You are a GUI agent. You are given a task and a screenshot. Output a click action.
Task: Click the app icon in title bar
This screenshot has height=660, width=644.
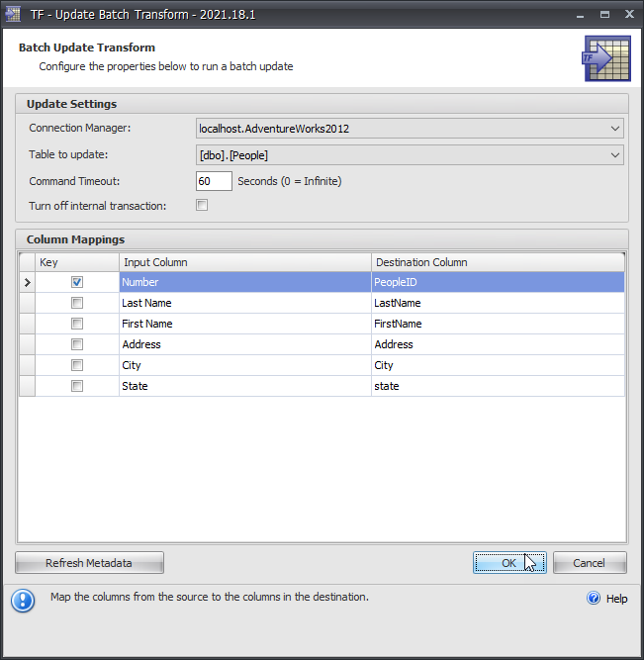pos(13,14)
